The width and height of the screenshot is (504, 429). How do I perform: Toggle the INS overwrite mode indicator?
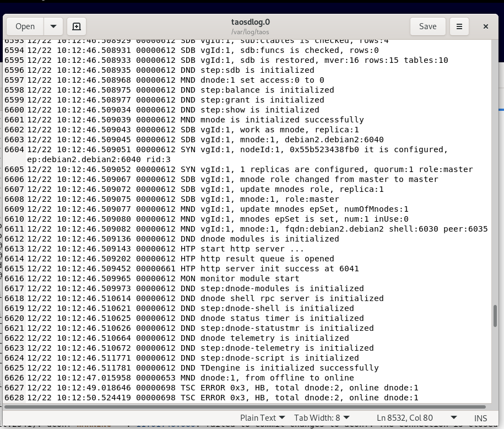(x=480, y=417)
